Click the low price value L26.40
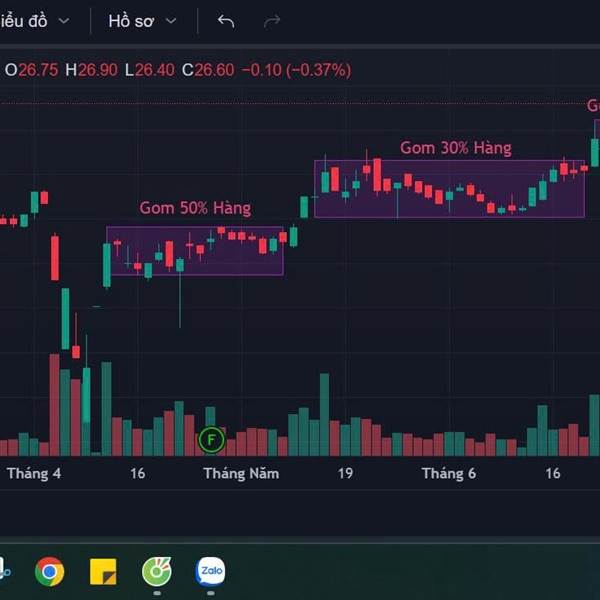This screenshot has height=600, width=600. pos(150,70)
